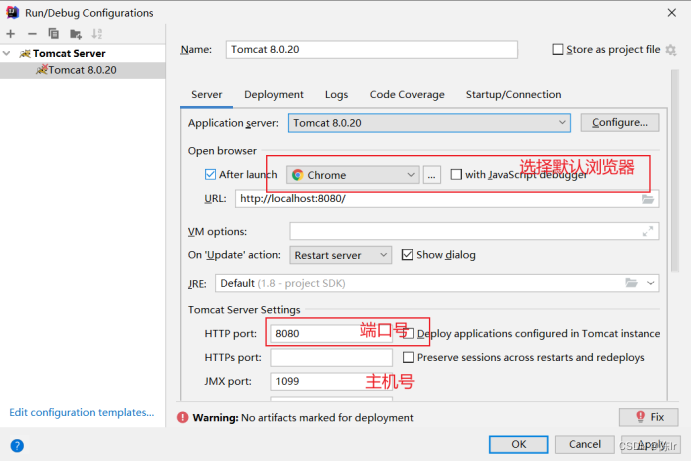Browse JRE path with folder icon
The image size is (692, 461).
click(x=632, y=283)
